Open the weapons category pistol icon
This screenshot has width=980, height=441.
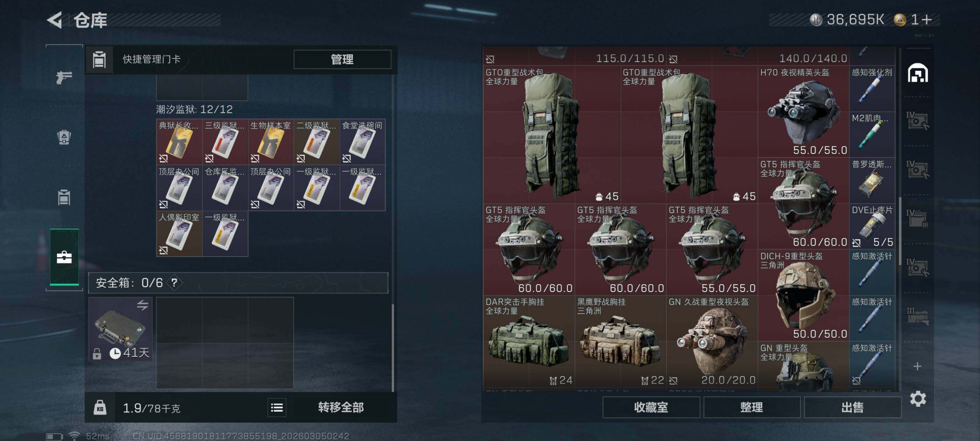click(x=64, y=77)
